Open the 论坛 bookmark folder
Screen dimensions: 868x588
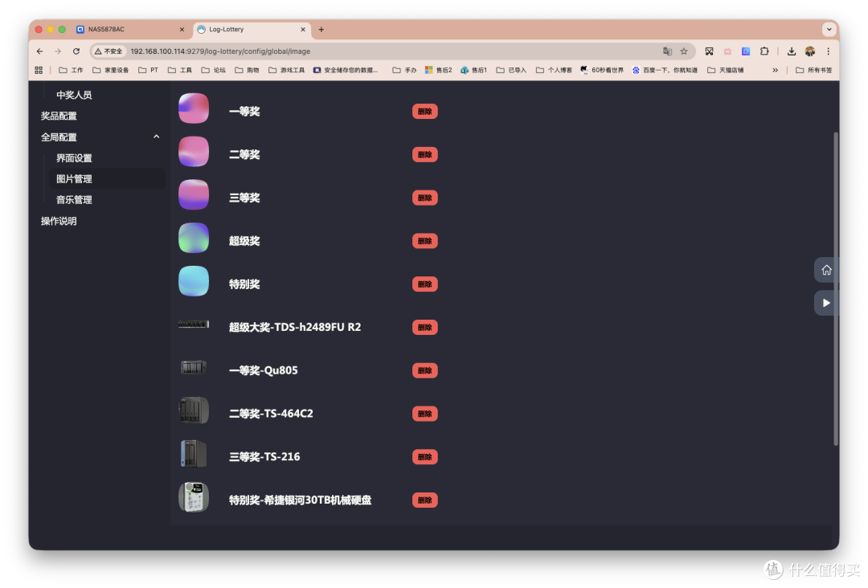pyautogui.click(x=214, y=70)
